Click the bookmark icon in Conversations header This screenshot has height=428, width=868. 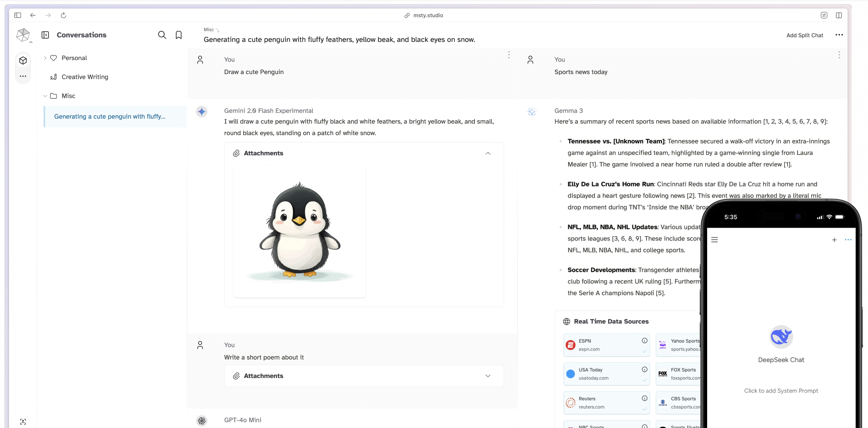click(x=179, y=35)
